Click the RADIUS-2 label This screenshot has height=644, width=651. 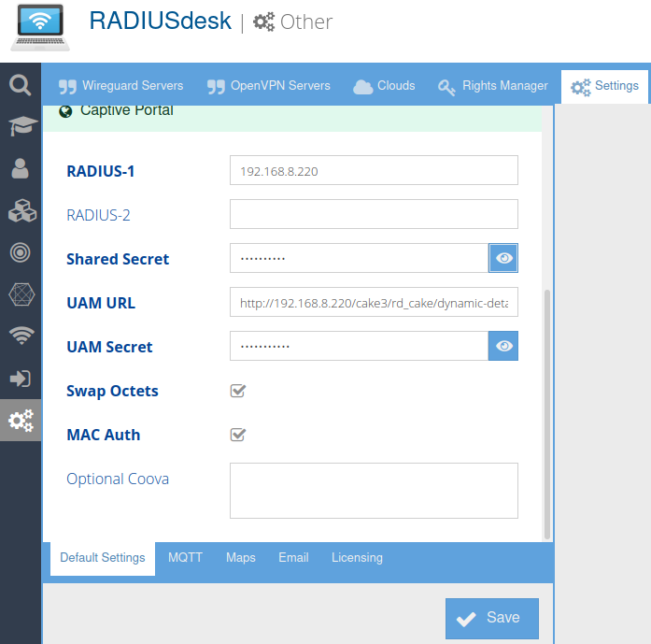[x=98, y=215]
